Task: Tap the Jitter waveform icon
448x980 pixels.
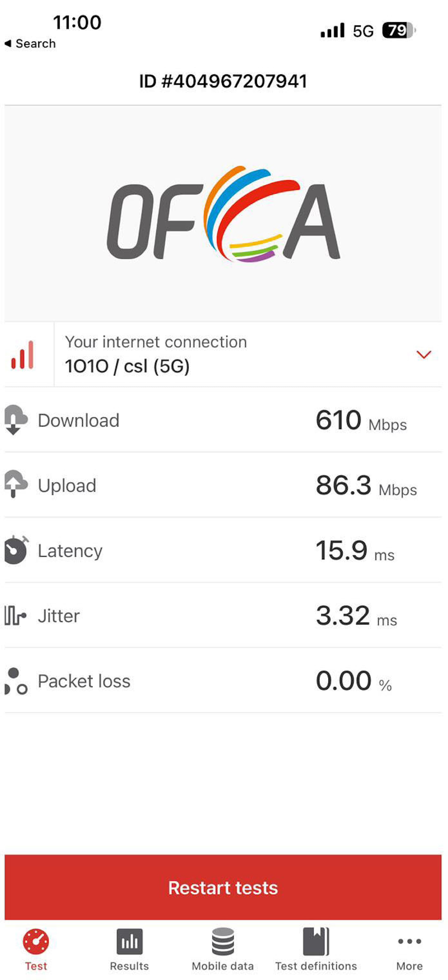Action: (15, 615)
